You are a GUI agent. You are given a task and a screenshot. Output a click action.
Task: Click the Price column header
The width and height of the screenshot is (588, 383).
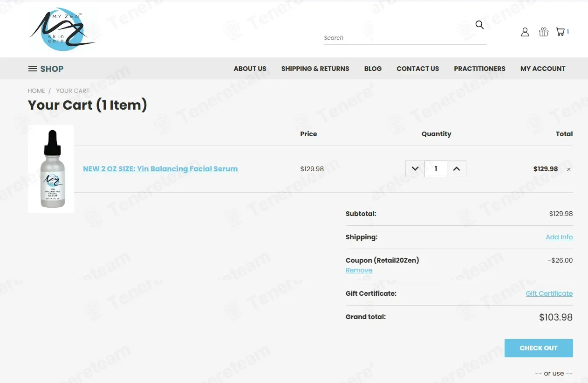tap(308, 134)
